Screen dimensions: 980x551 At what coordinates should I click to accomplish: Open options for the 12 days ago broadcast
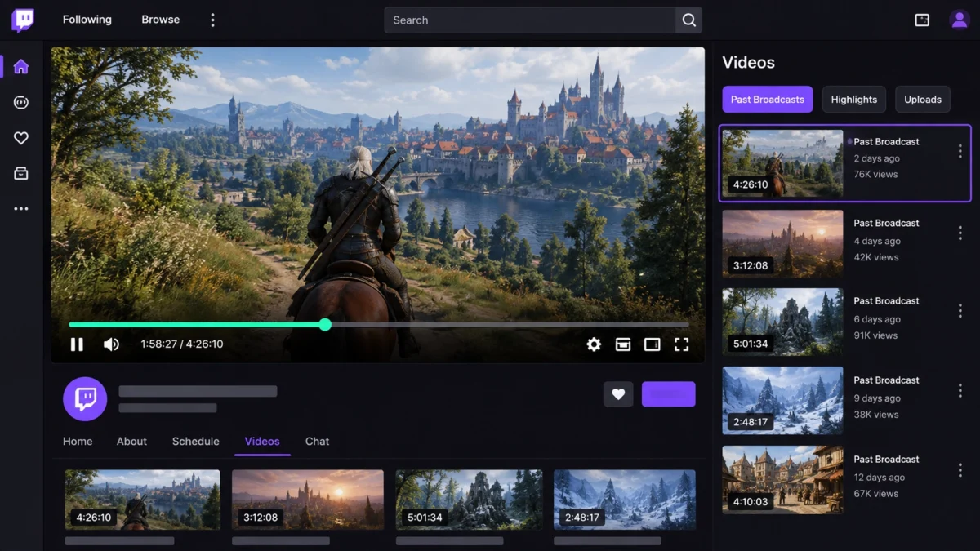pyautogui.click(x=960, y=470)
